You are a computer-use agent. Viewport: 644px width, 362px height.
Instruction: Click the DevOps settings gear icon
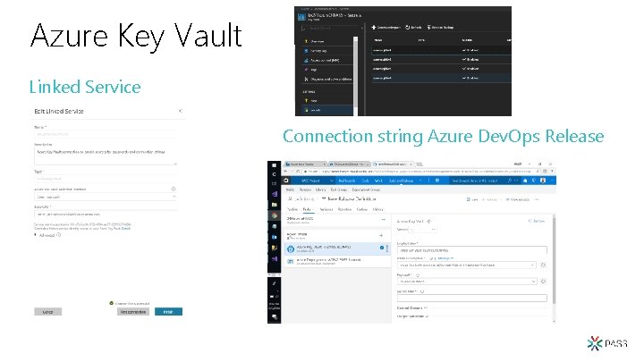coord(437,181)
